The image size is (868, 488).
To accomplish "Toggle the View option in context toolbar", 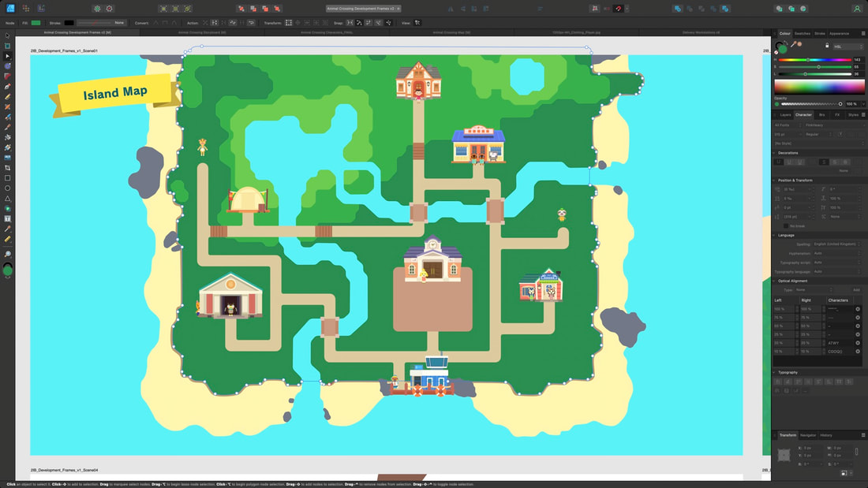I will tap(417, 23).
